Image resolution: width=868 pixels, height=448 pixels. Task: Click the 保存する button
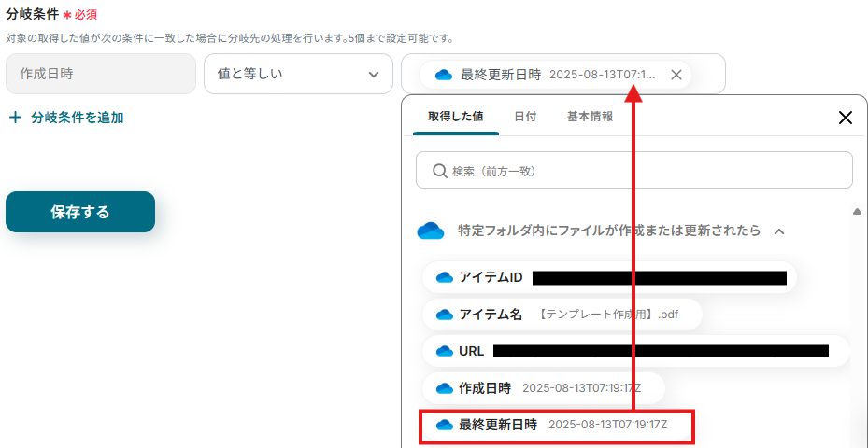(x=80, y=212)
